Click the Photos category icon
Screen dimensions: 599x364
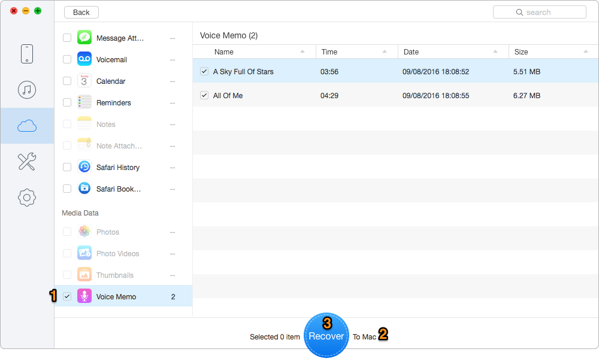coord(84,232)
